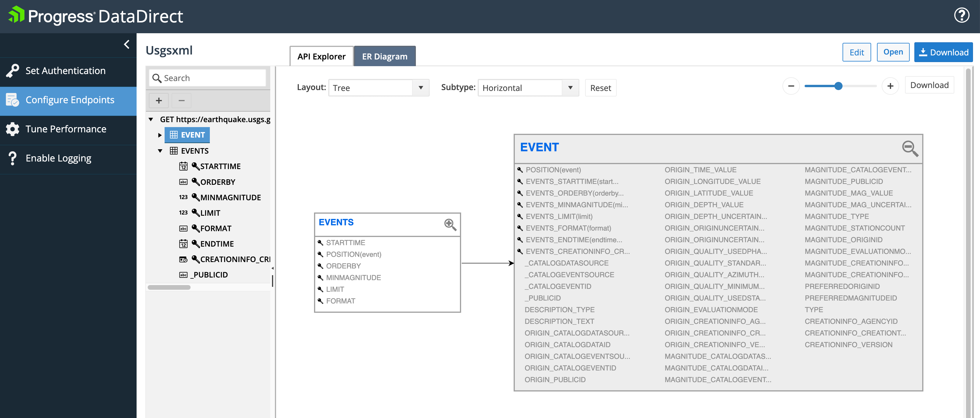Click FORMAT field in EVENTS diagram box

pos(341,301)
